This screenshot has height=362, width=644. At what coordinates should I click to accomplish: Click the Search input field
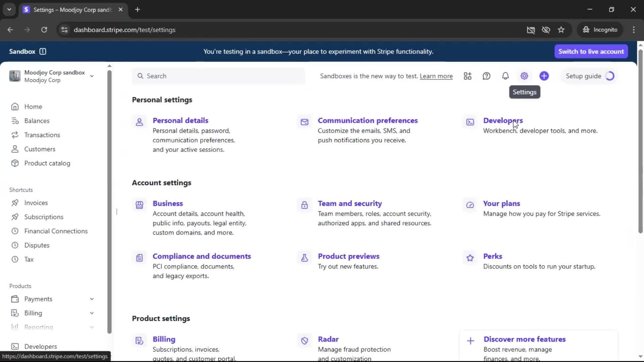click(x=218, y=76)
